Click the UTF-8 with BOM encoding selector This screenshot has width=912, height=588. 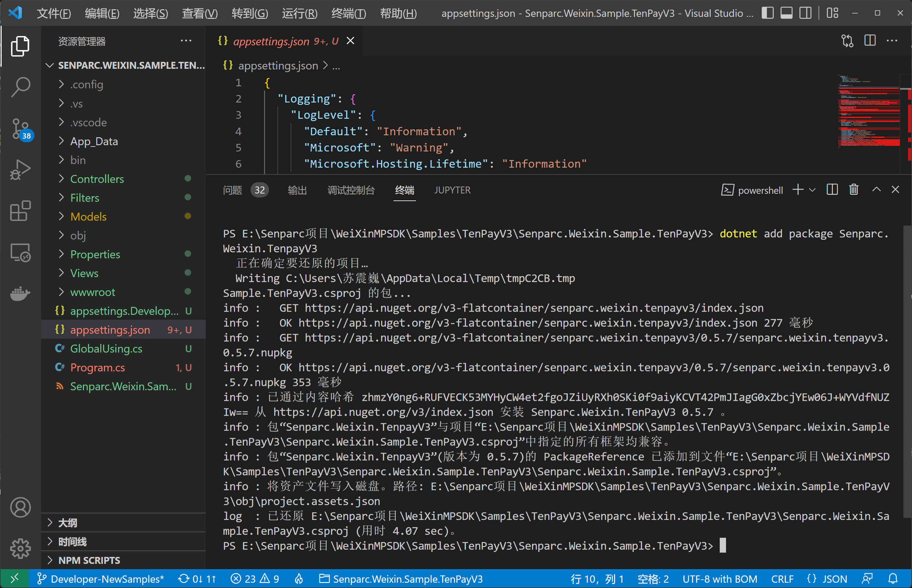coord(719,579)
